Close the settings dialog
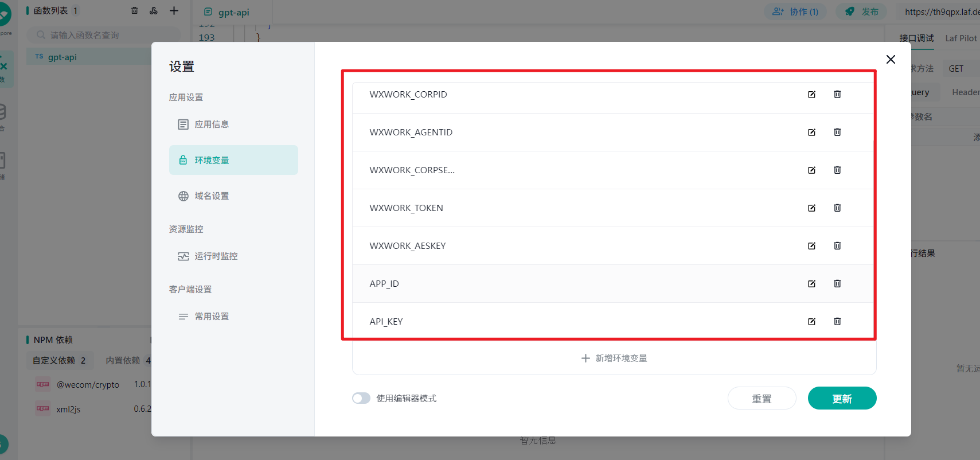The width and height of the screenshot is (980, 460). tap(891, 60)
